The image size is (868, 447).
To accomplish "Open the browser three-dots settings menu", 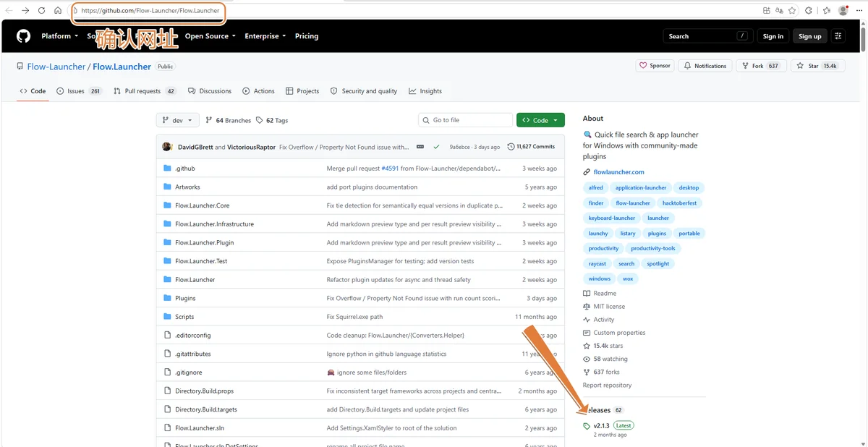I will coord(859,11).
